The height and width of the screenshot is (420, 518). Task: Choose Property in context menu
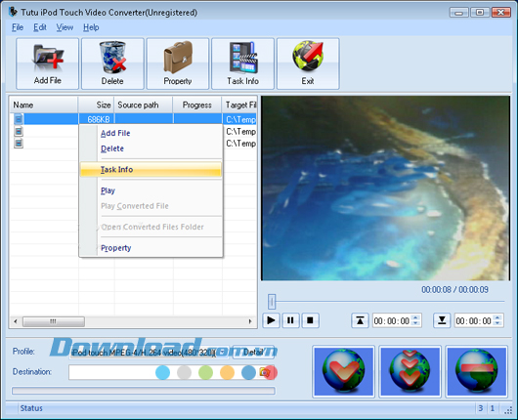click(151, 248)
